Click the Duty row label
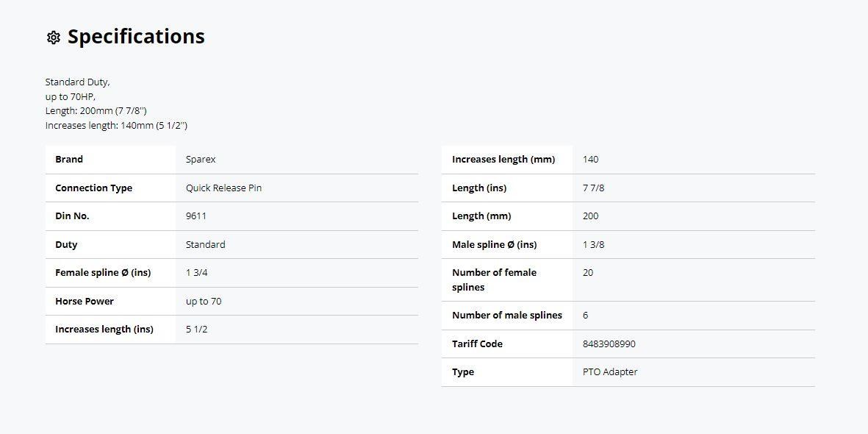The height and width of the screenshot is (434, 868). [x=66, y=245]
